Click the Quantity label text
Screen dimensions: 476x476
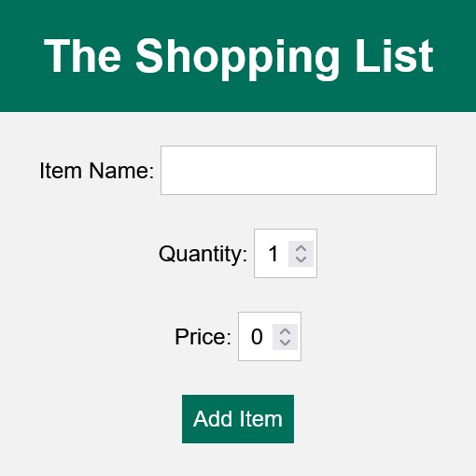click(x=203, y=255)
